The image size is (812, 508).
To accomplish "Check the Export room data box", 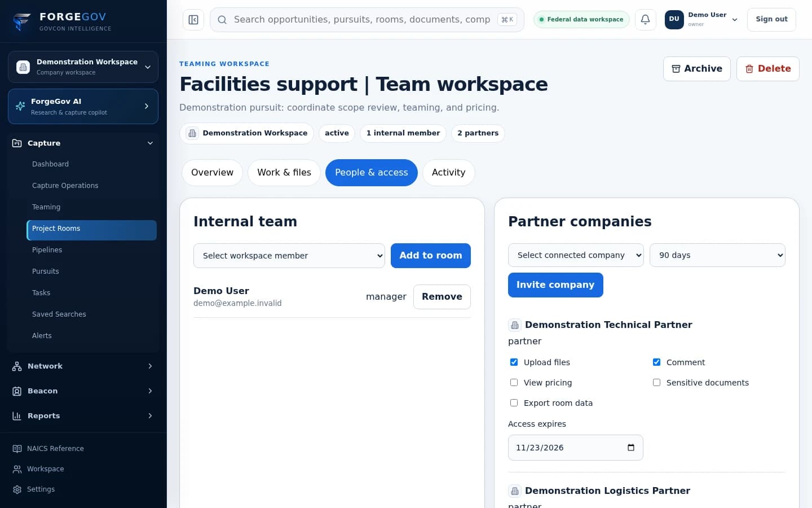I will [514, 403].
